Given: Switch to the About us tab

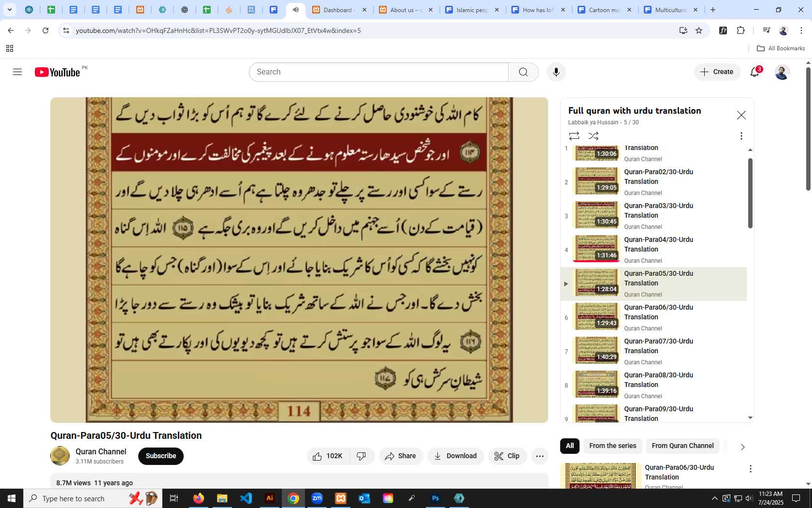Looking at the screenshot, I should point(406,10).
